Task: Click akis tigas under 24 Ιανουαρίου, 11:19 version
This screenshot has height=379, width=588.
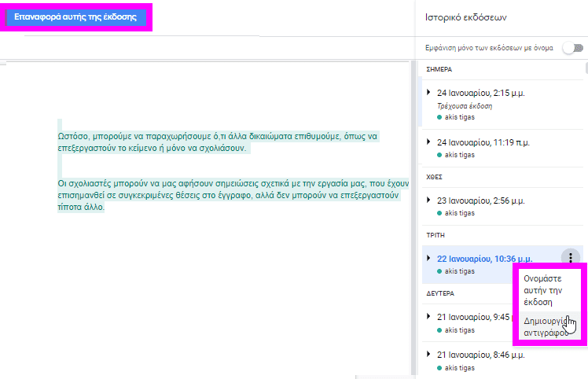Action: [459, 155]
